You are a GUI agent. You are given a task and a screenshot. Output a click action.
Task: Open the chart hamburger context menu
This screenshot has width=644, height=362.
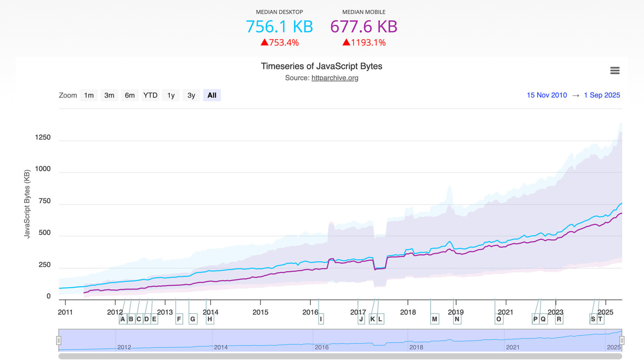coord(615,71)
